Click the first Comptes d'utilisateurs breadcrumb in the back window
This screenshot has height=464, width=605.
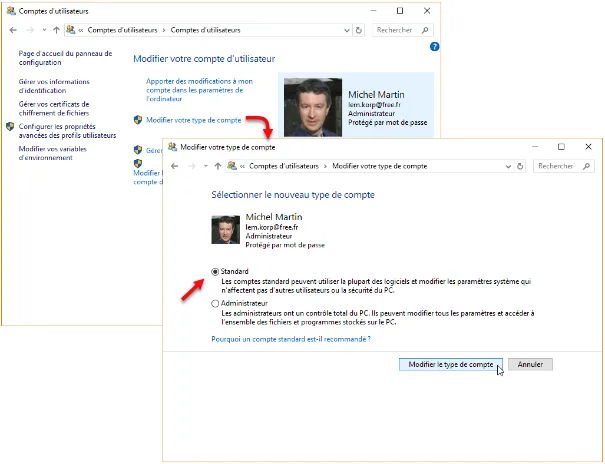coord(121,30)
